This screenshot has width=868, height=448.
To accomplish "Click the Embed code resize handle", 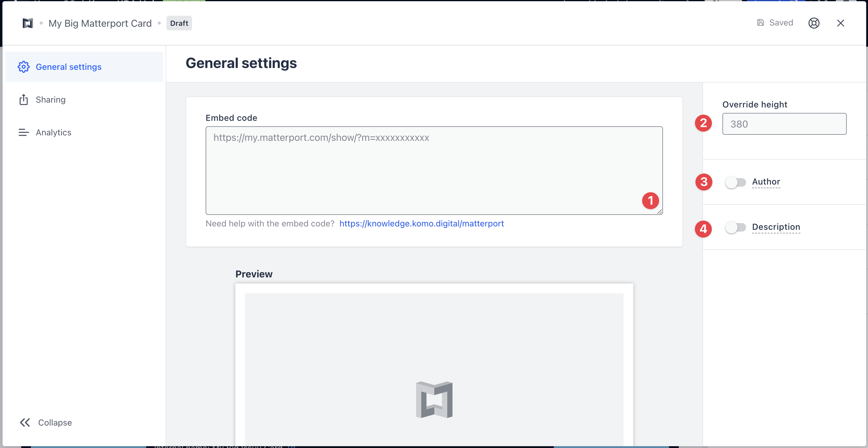I will 659,212.
